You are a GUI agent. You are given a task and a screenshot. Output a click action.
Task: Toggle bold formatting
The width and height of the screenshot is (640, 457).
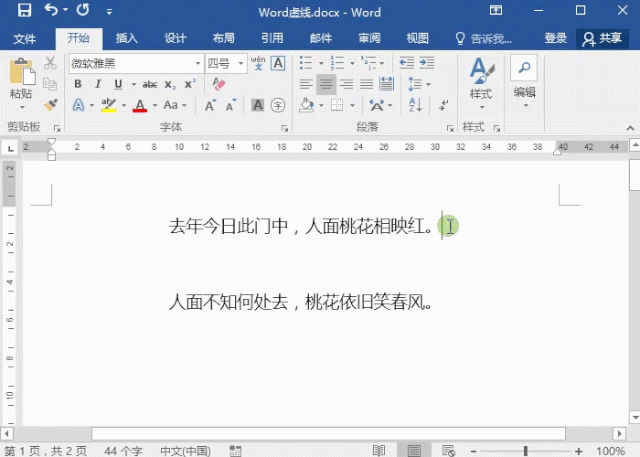(x=78, y=84)
